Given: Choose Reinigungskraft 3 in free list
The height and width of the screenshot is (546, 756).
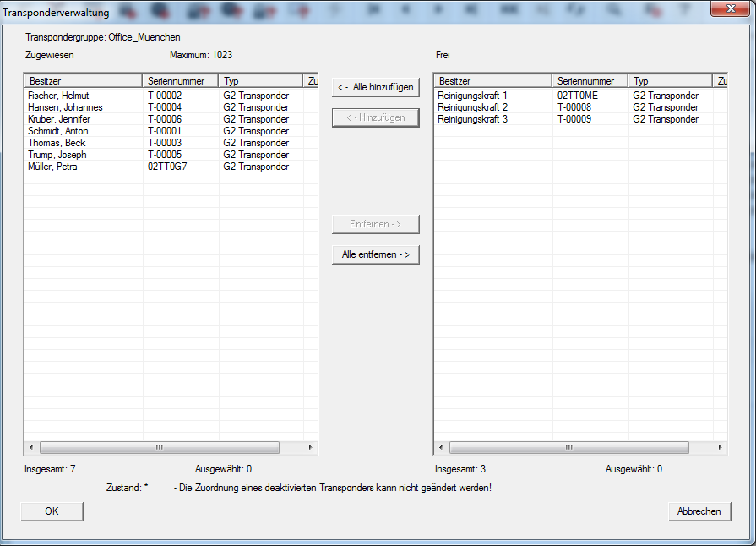Looking at the screenshot, I should coord(472,119).
